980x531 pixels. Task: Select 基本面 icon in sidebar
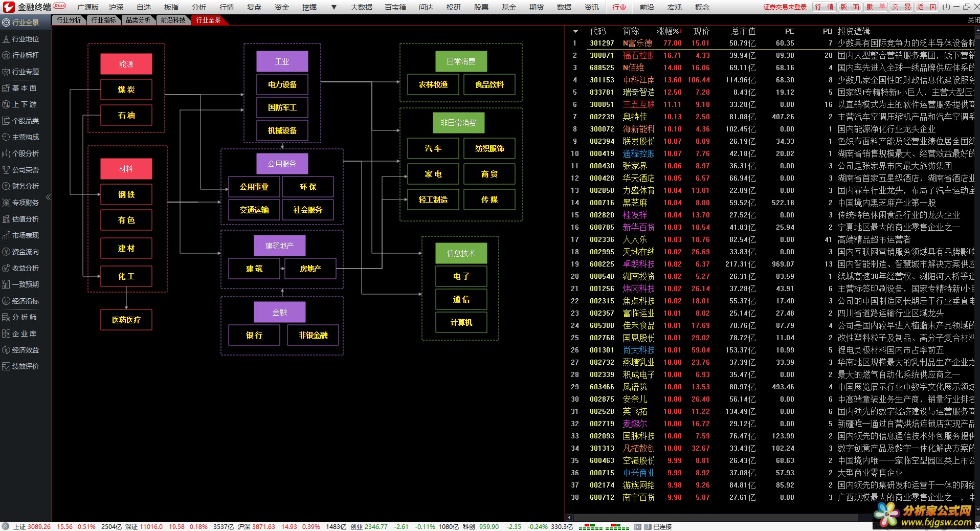pyautogui.click(x=6, y=88)
